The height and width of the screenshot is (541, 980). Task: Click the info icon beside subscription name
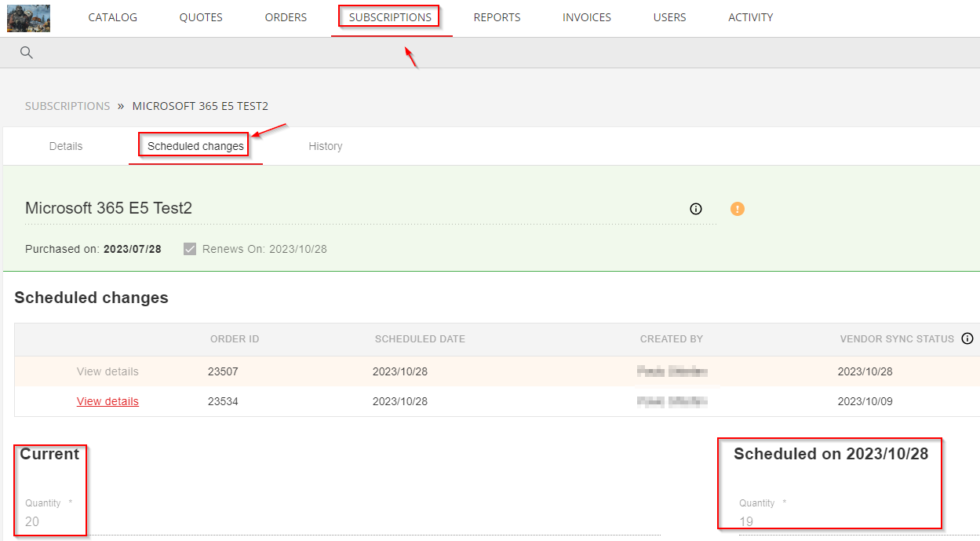(x=695, y=209)
